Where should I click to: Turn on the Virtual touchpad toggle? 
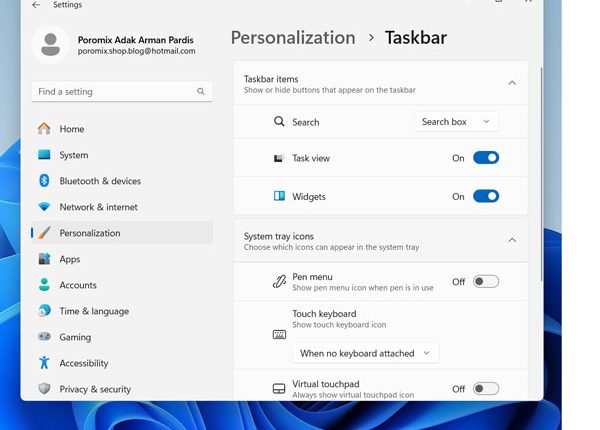point(486,389)
